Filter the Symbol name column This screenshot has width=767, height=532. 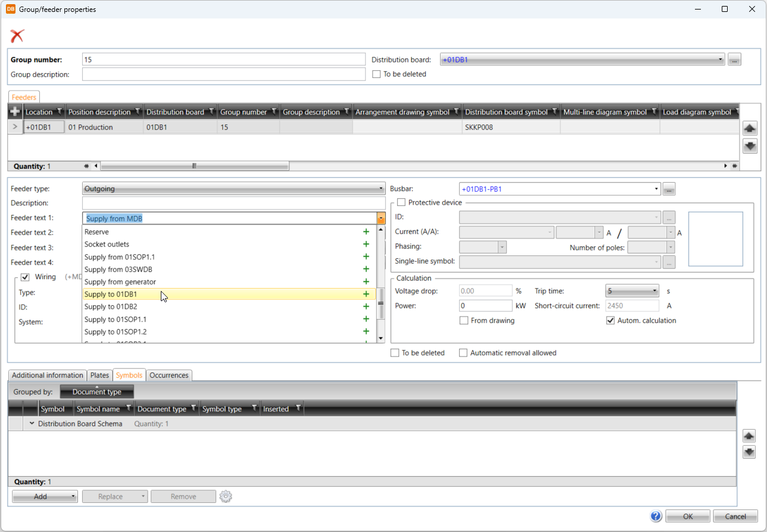tap(129, 409)
